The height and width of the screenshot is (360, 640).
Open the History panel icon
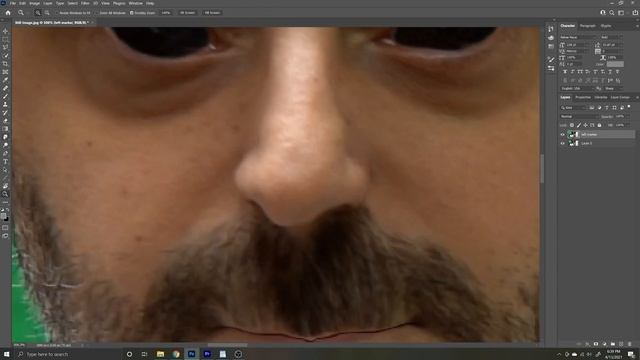point(551,29)
